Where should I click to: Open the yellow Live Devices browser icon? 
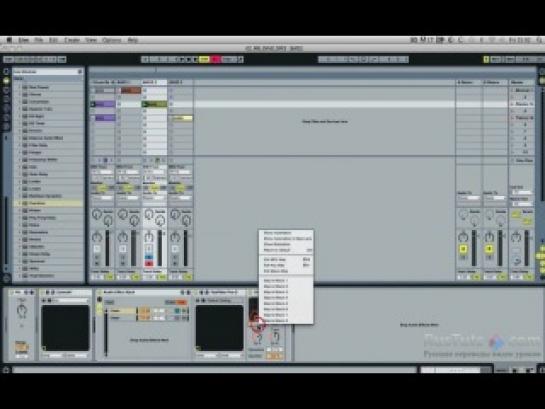[6, 81]
